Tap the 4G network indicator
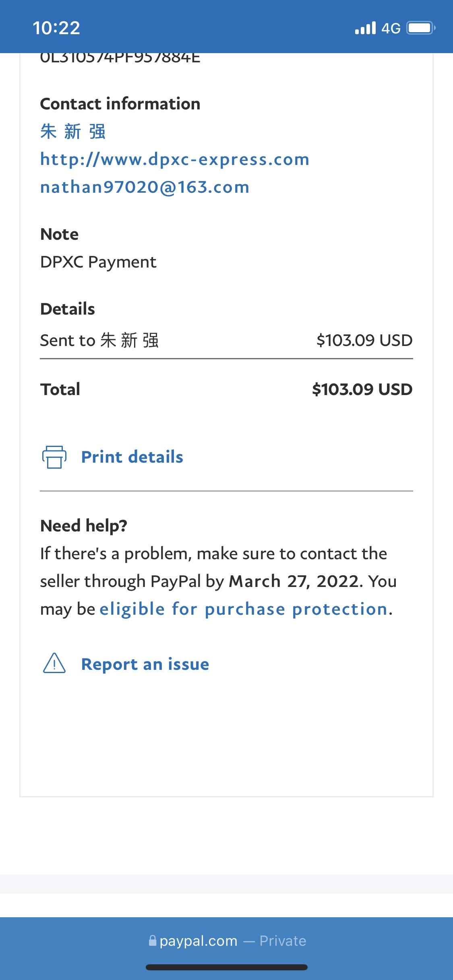 391,28
